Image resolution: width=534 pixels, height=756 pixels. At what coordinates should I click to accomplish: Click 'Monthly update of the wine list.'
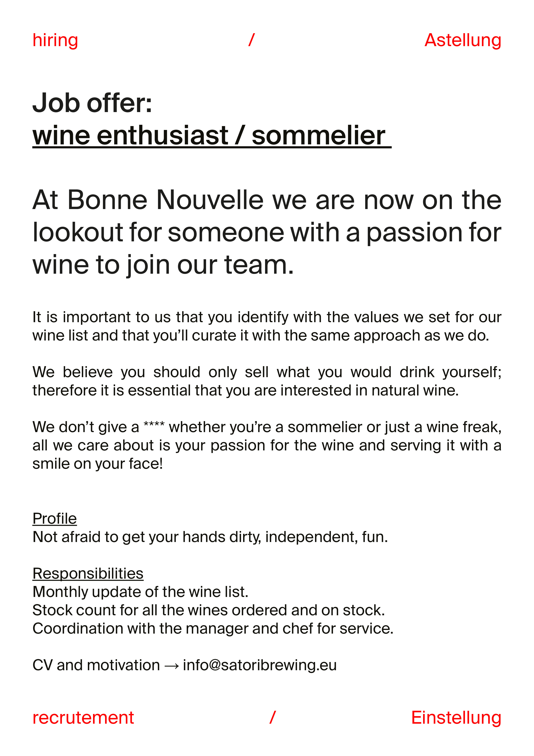coord(140,592)
